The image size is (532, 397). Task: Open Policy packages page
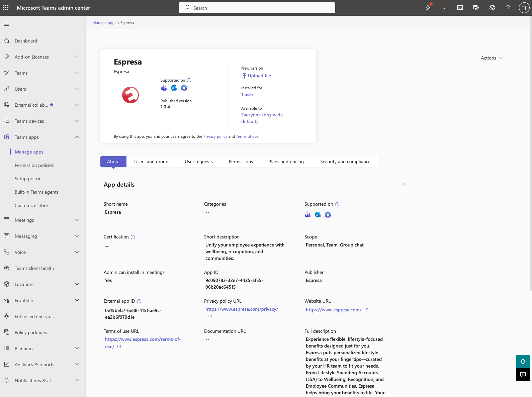pyautogui.click(x=31, y=332)
